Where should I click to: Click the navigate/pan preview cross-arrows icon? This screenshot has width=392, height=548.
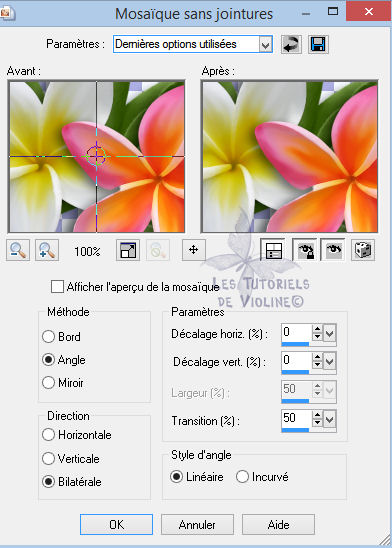(x=194, y=250)
